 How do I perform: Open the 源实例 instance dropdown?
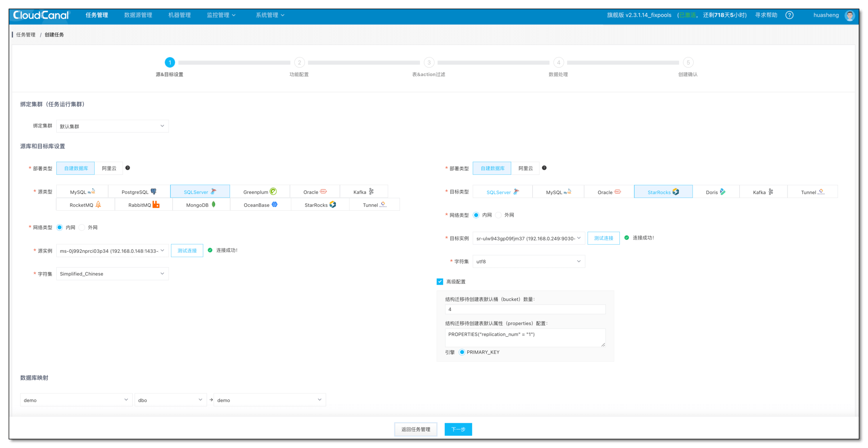point(112,251)
